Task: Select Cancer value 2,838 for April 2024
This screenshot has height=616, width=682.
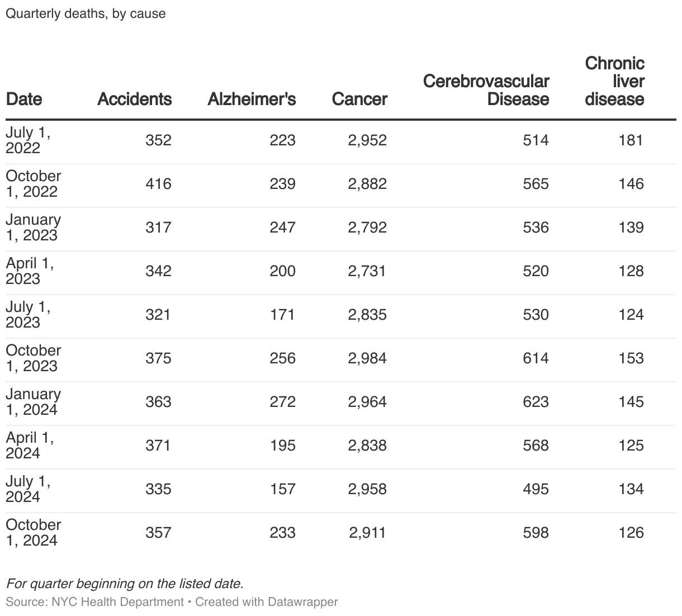Action: 367,446
